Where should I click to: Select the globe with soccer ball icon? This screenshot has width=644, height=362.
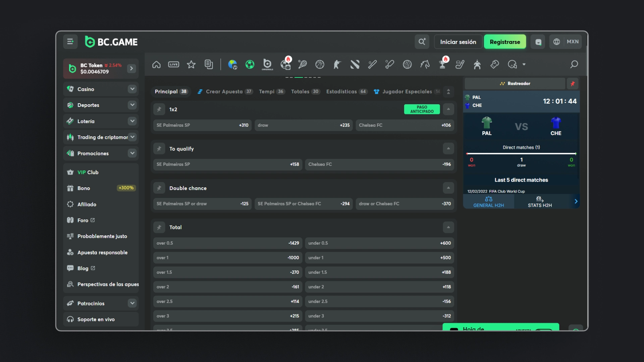pyautogui.click(x=232, y=64)
